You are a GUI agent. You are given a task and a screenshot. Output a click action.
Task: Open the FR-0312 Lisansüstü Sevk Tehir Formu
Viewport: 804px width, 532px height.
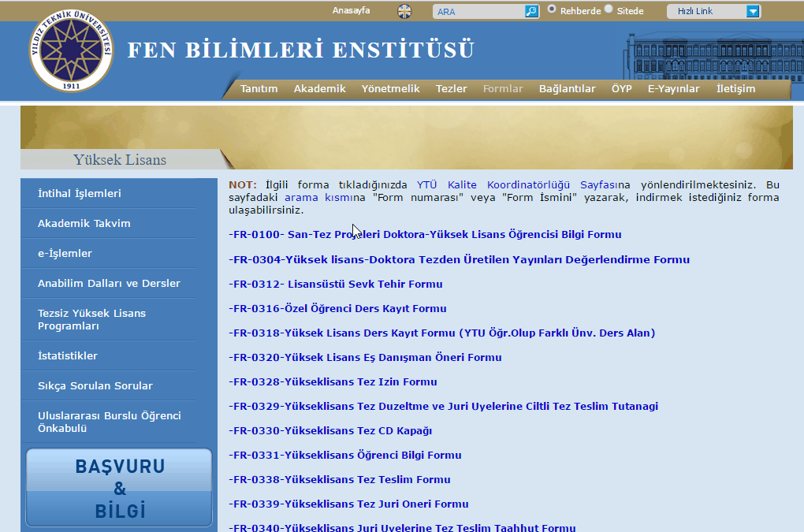[x=335, y=285]
